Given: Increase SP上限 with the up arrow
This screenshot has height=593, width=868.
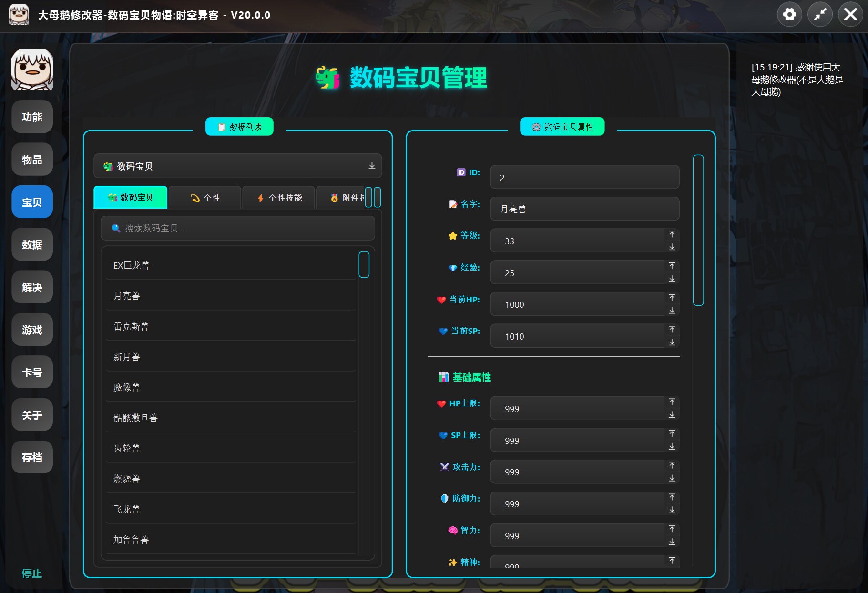Looking at the screenshot, I should click(672, 433).
